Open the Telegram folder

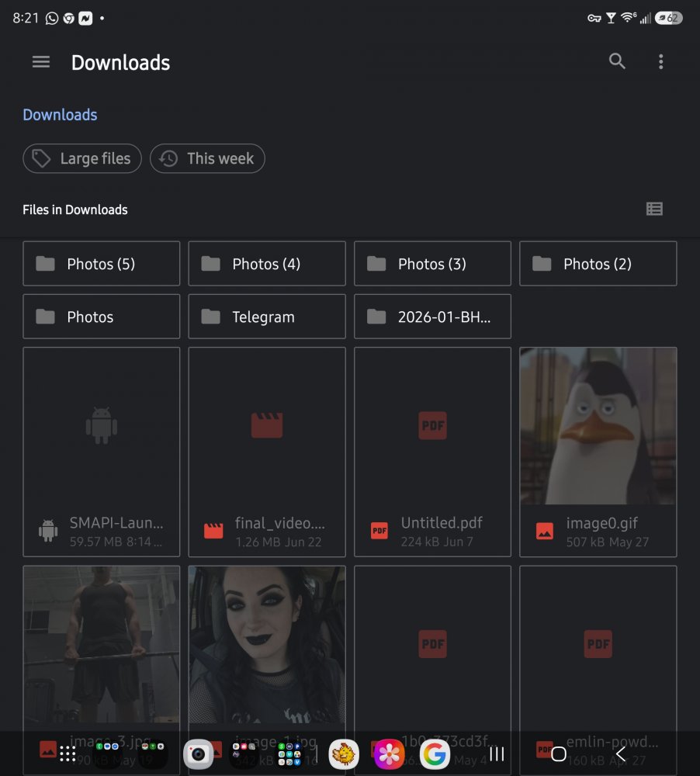pos(267,317)
